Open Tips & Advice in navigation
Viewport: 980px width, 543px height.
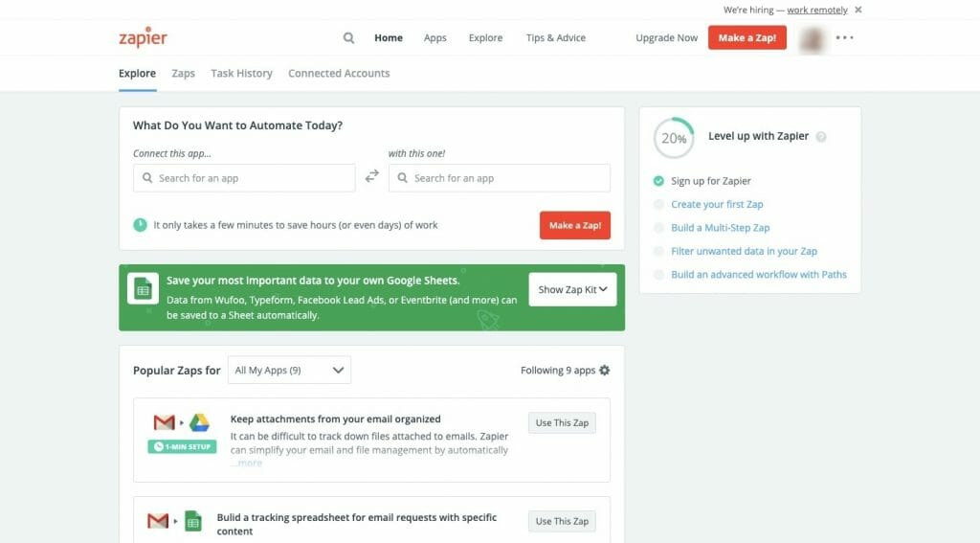556,38
